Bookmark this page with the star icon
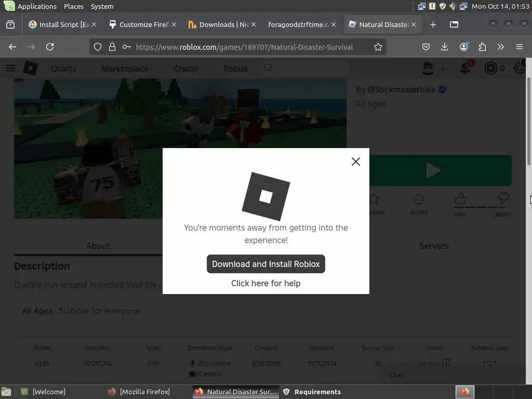 (378, 47)
